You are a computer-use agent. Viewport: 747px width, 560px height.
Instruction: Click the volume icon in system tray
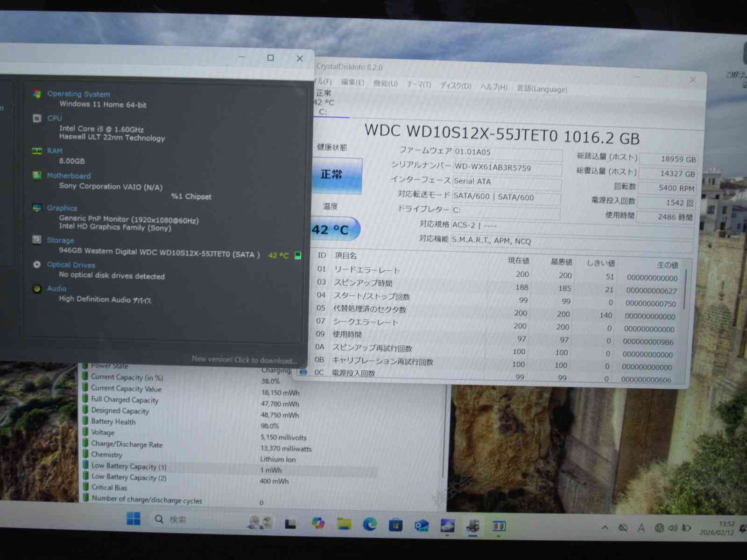672,528
